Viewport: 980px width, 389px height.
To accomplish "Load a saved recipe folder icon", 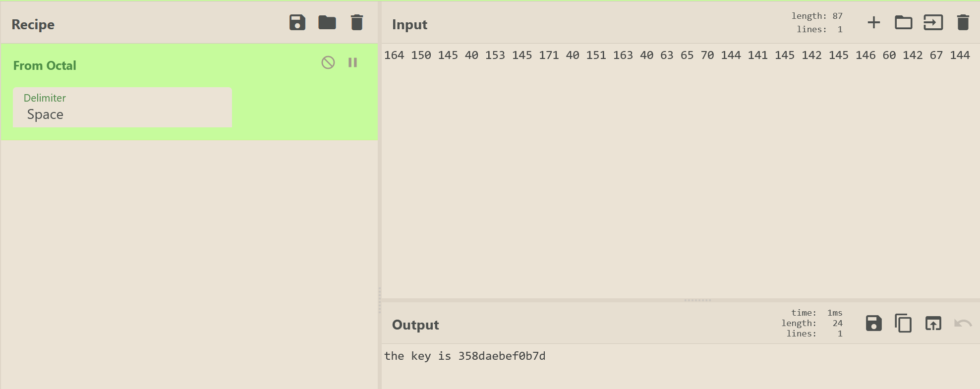I will (327, 23).
